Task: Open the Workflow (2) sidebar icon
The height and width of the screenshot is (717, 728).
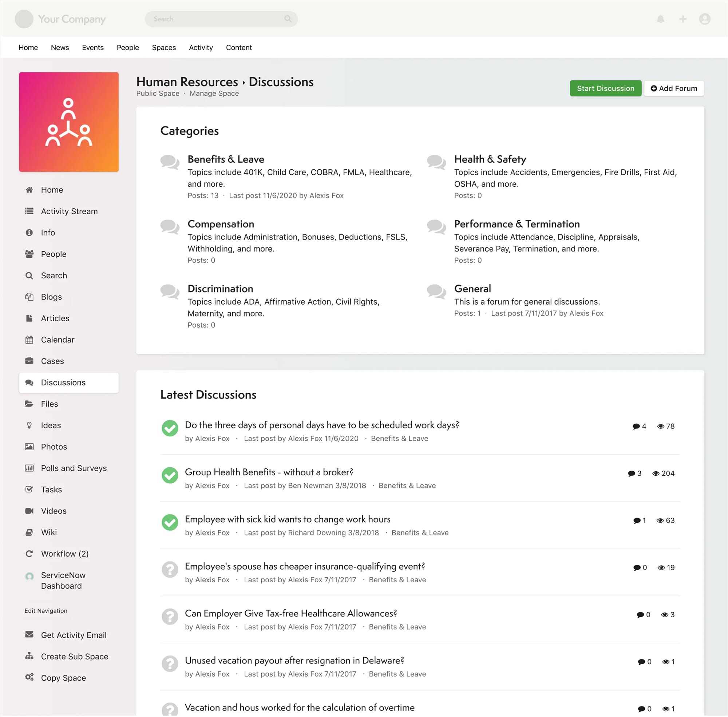Action: coord(29,554)
